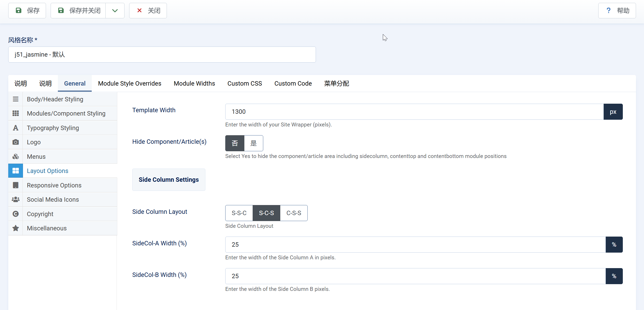Click the Typography Styling letter icon
Image resolution: width=644 pixels, height=310 pixels.
[15, 128]
